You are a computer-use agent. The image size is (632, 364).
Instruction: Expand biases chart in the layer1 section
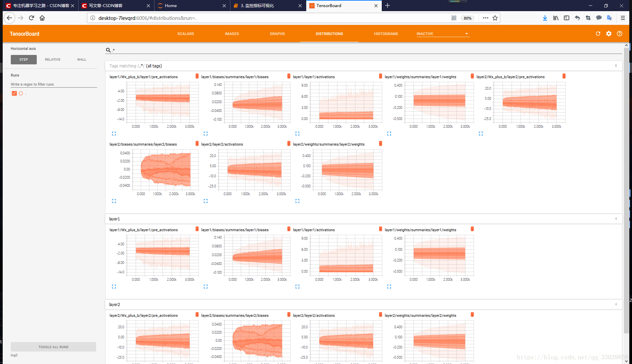coord(206,287)
